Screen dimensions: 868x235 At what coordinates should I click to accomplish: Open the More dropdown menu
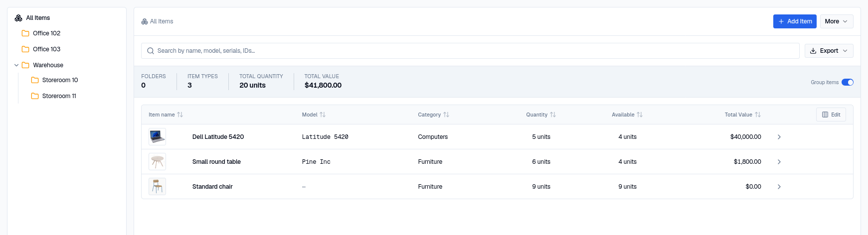click(837, 21)
